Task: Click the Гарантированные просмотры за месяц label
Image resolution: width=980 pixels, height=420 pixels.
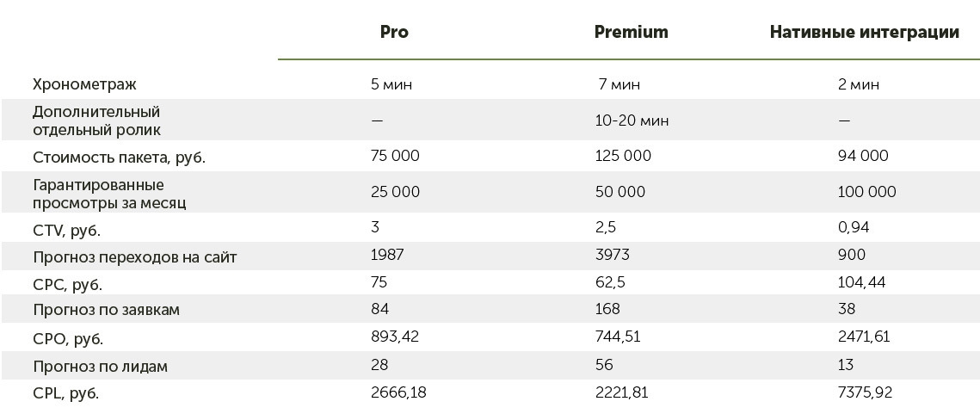Action: 109,194
